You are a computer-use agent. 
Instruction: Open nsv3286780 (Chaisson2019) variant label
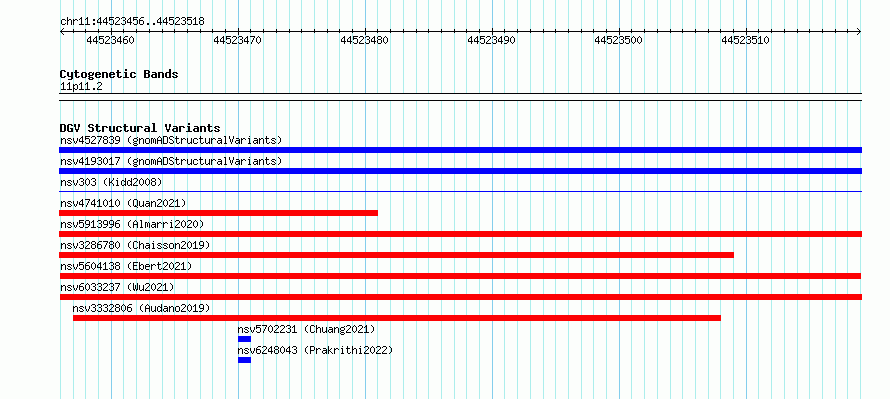tap(135, 245)
